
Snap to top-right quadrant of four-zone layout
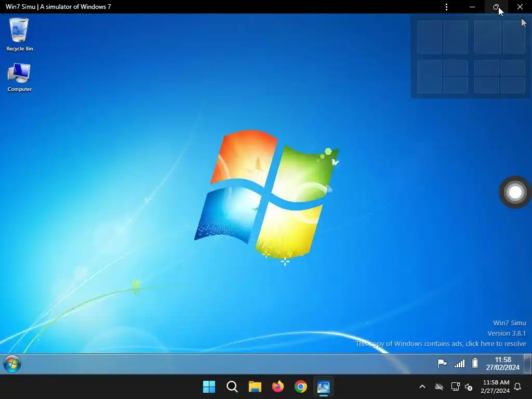click(513, 68)
